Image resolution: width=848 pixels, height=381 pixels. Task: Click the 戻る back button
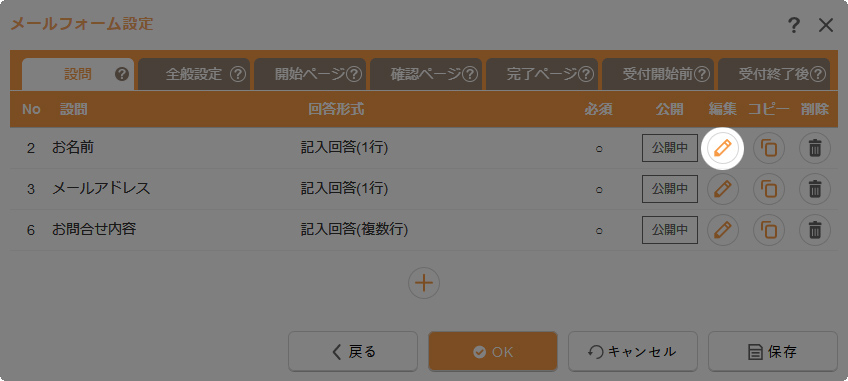click(x=353, y=352)
